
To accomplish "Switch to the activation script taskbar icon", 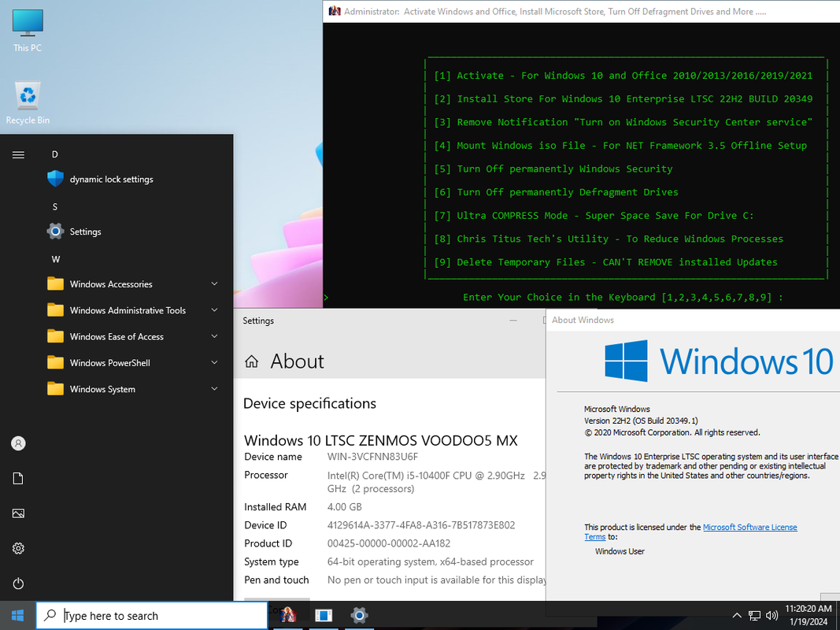I will point(288,615).
